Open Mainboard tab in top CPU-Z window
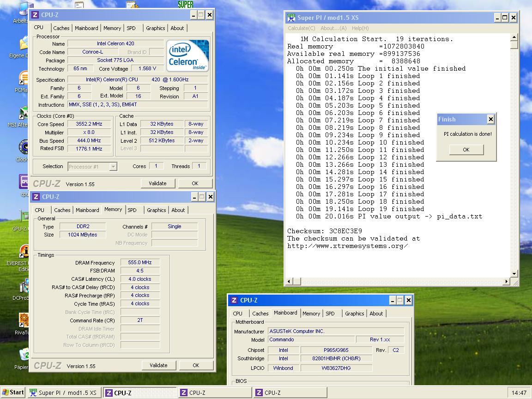 tap(86, 28)
